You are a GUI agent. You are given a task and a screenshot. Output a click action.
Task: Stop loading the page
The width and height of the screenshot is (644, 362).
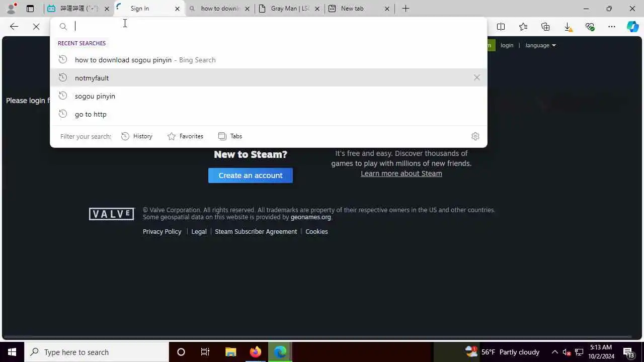[x=36, y=27]
